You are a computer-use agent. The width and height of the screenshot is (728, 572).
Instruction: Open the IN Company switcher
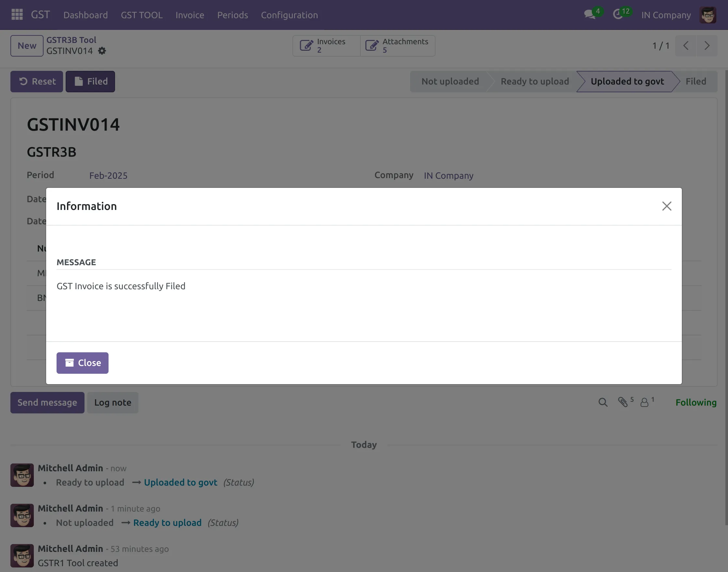[666, 15]
